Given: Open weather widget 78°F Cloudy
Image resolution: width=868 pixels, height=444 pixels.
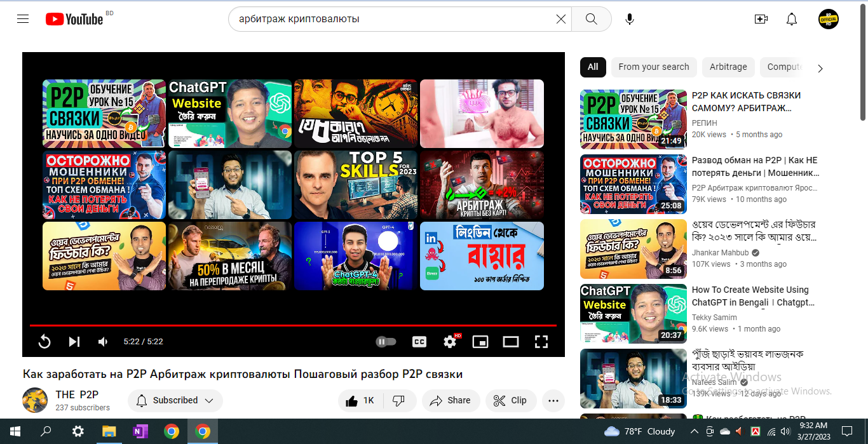Looking at the screenshot, I should coord(640,431).
